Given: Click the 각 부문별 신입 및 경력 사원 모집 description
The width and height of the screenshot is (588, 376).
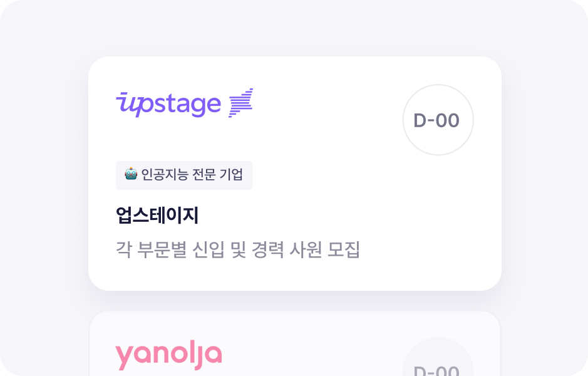Looking at the screenshot, I should 238,249.
